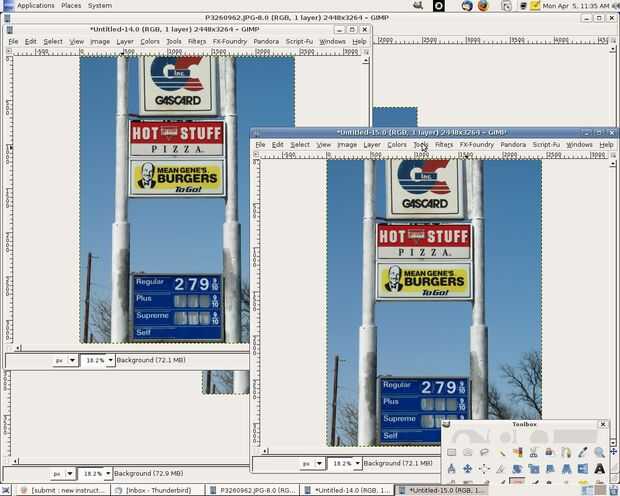Select the Free Select lasso tool
The width and height of the screenshot is (620, 496).
484,452
